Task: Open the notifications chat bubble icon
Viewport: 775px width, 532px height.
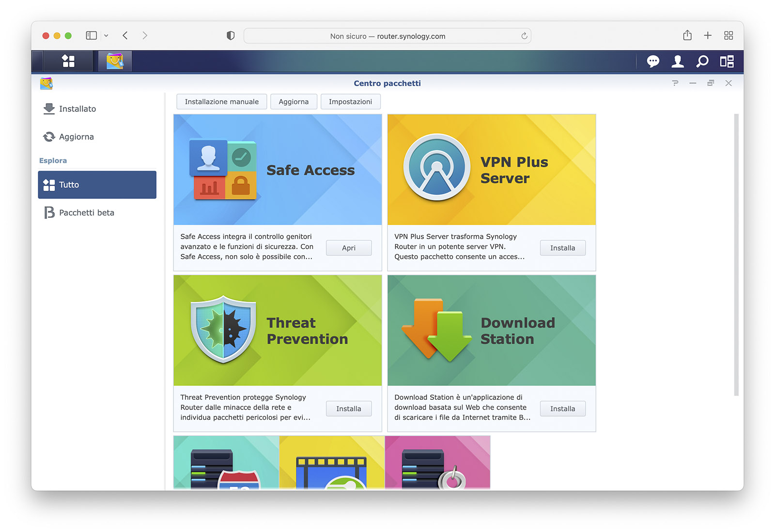Action: click(653, 61)
